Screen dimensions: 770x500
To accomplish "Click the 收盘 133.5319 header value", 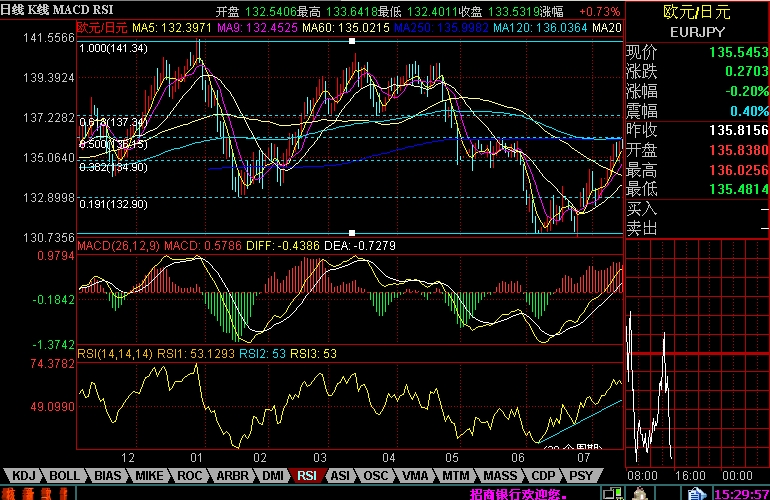I will click(498, 12).
